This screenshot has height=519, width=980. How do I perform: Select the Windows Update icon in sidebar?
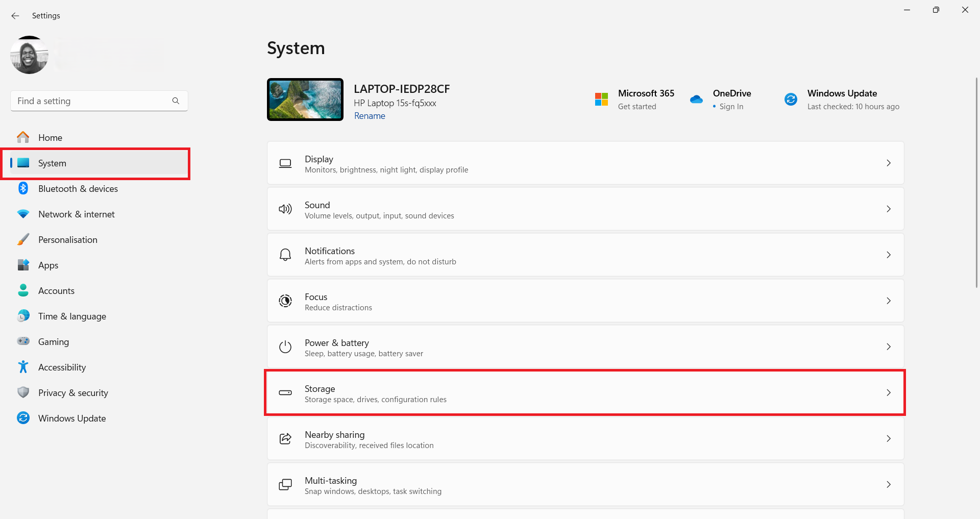pyautogui.click(x=23, y=418)
